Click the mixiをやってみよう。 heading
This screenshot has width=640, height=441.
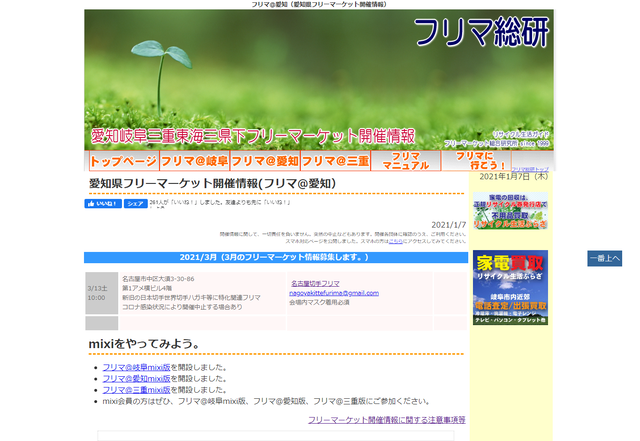click(144, 344)
